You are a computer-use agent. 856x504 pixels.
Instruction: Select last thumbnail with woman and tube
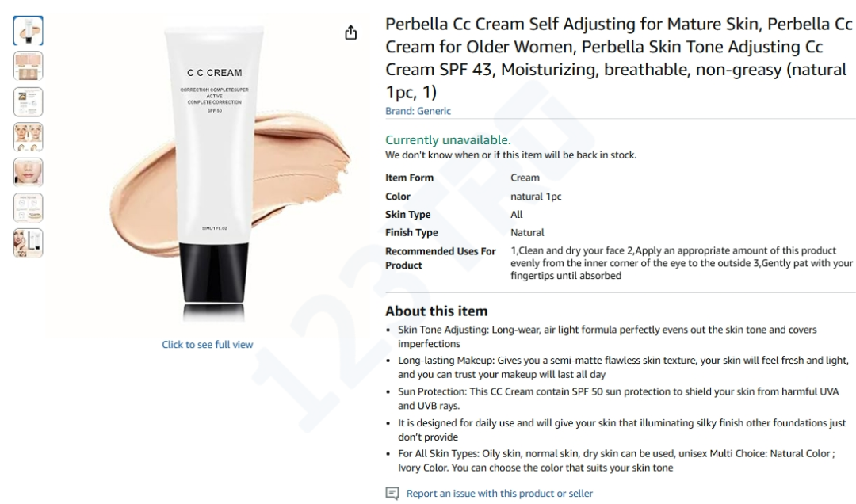coord(29,243)
